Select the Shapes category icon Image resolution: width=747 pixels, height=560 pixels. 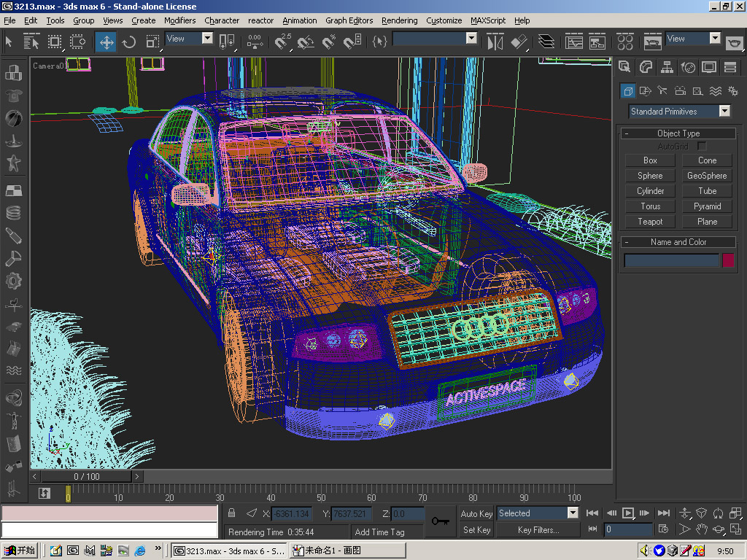click(x=645, y=90)
